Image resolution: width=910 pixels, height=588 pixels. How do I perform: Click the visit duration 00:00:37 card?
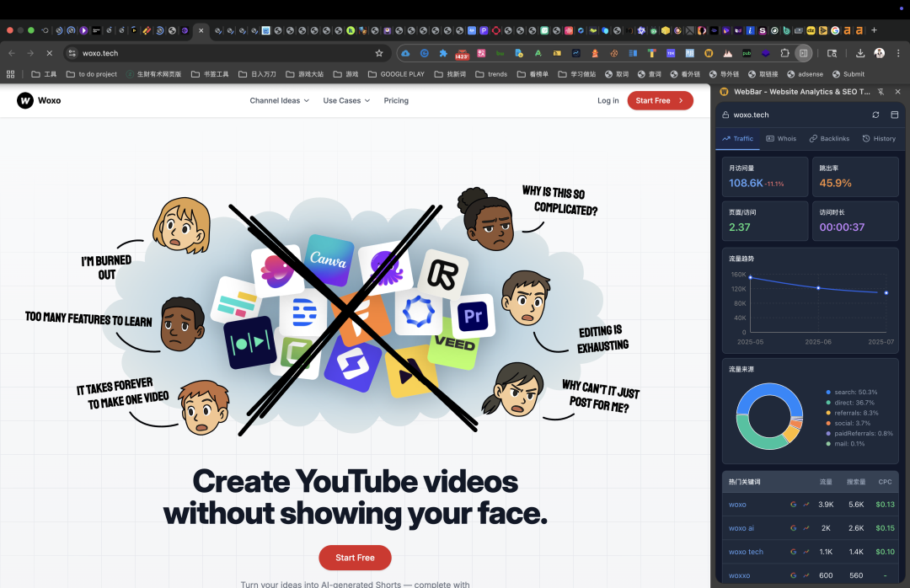tap(855, 221)
